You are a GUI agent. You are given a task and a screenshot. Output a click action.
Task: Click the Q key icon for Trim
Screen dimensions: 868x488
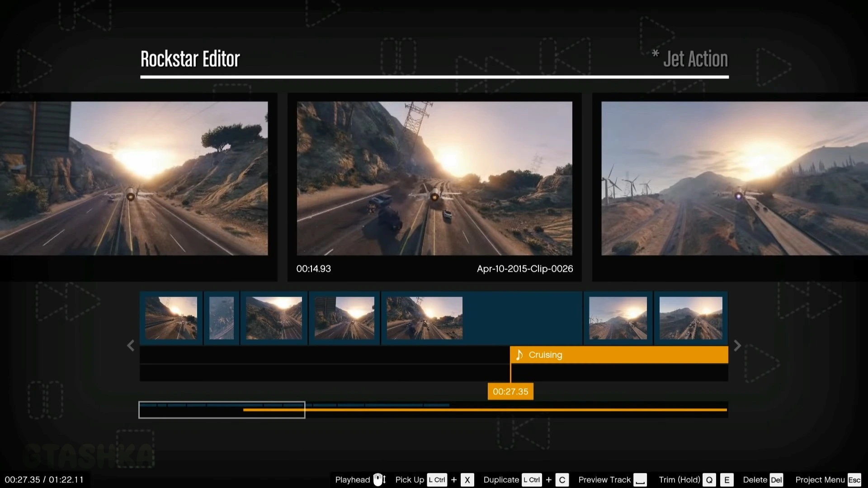pyautogui.click(x=709, y=480)
